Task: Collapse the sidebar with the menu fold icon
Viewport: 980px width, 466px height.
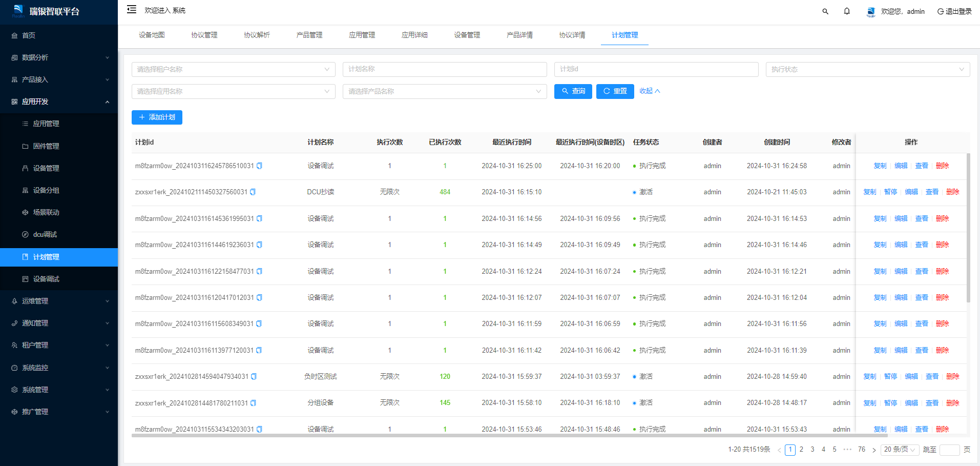Action: tap(132, 9)
